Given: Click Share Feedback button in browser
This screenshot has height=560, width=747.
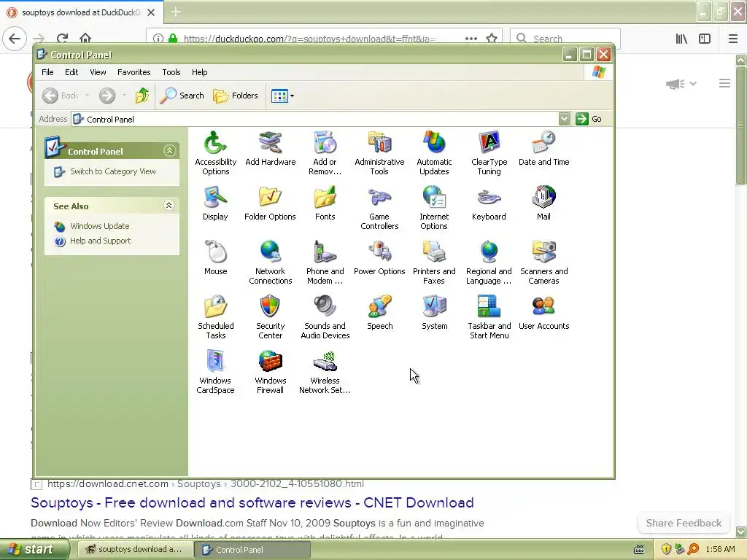Looking at the screenshot, I should coord(684,523).
